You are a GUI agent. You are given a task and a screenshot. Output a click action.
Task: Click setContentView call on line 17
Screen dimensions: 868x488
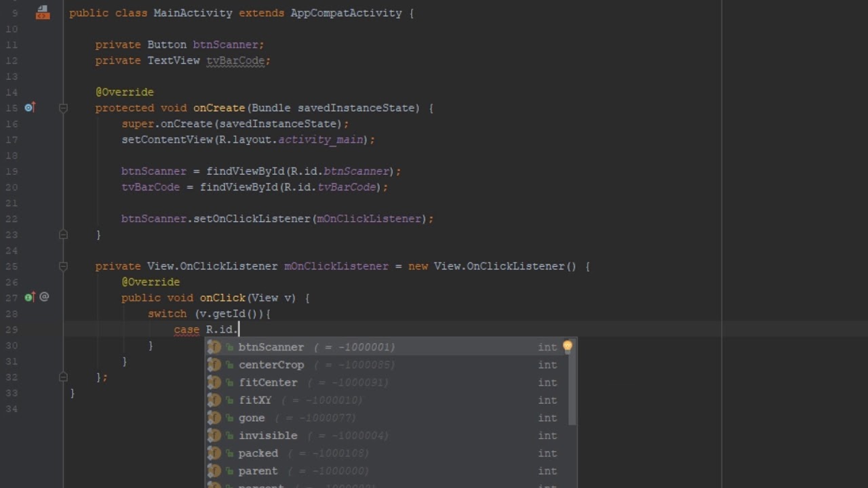coord(167,140)
